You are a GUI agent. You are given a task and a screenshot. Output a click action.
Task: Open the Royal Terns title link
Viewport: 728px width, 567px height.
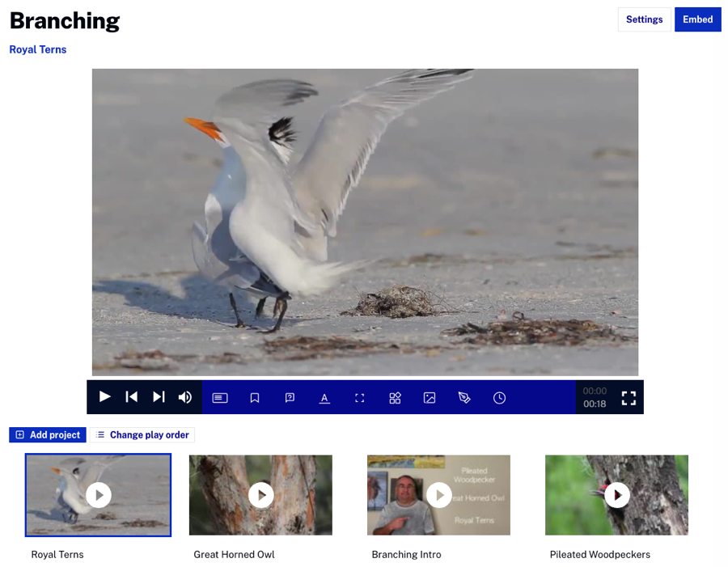coord(38,50)
